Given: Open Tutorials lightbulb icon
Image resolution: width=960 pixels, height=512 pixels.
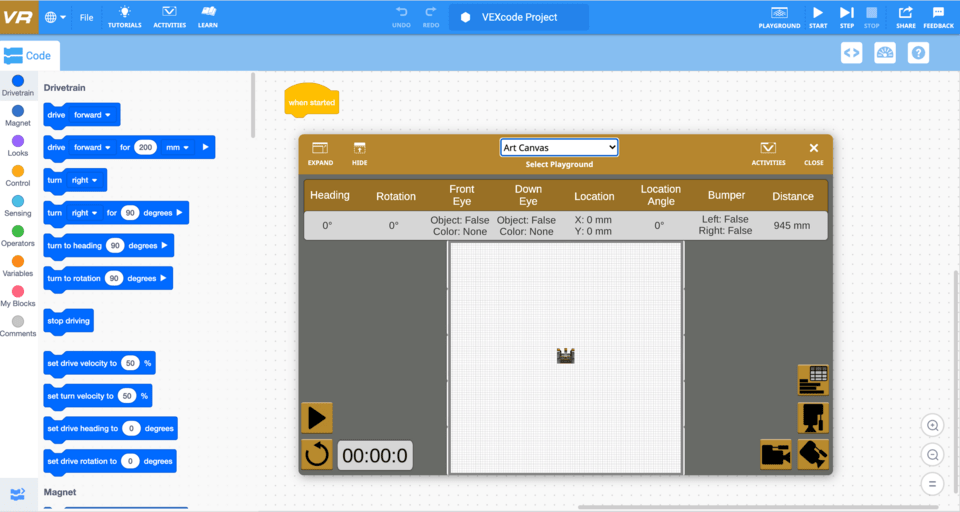Looking at the screenshot, I should tap(124, 17).
